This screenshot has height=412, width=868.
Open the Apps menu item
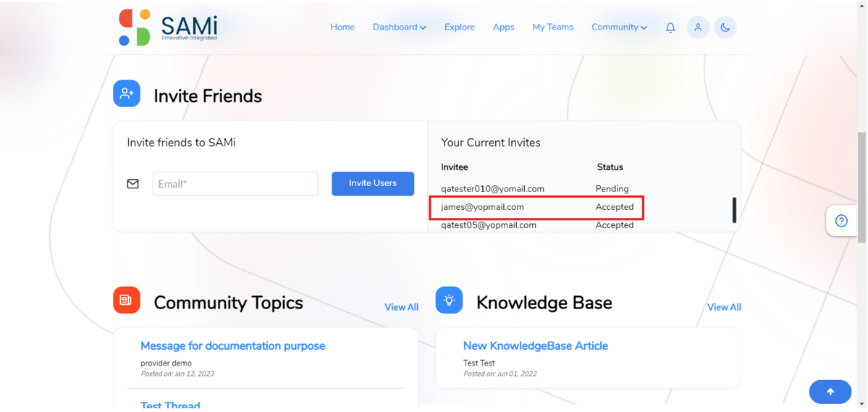coord(504,27)
